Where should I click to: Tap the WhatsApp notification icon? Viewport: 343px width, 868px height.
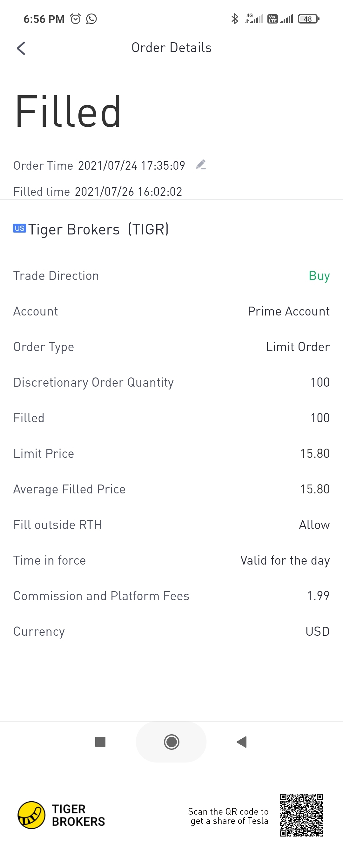pyautogui.click(x=91, y=19)
